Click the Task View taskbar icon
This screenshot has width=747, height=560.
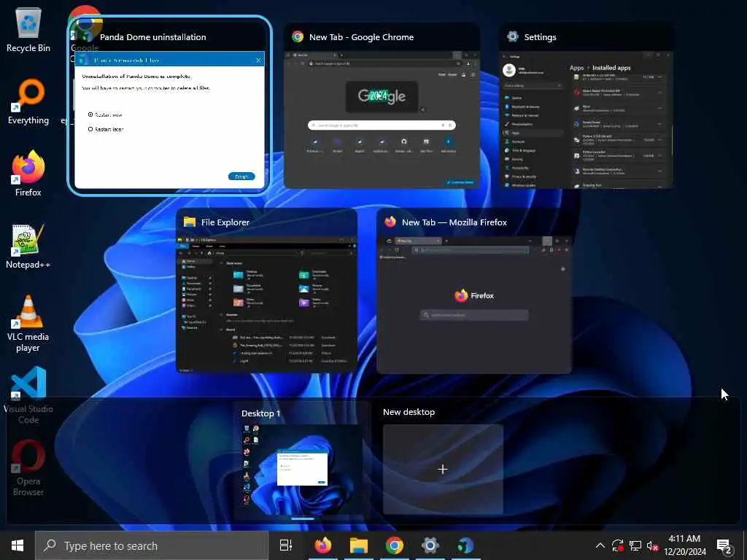click(286, 545)
